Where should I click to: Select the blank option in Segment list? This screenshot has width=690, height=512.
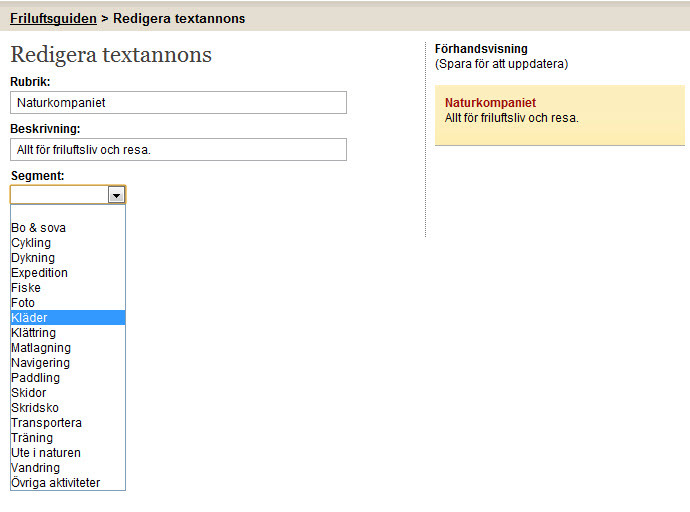pos(68,213)
